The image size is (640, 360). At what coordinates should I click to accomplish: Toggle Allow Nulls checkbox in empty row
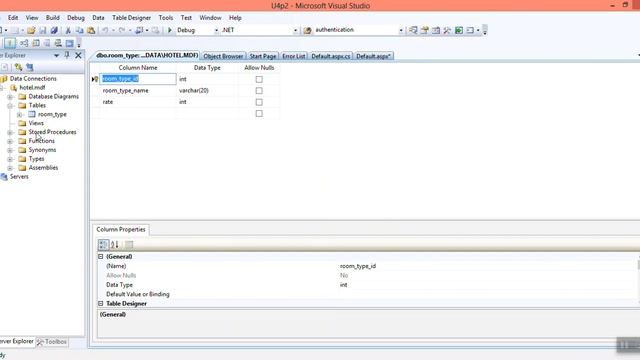(259, 113)
